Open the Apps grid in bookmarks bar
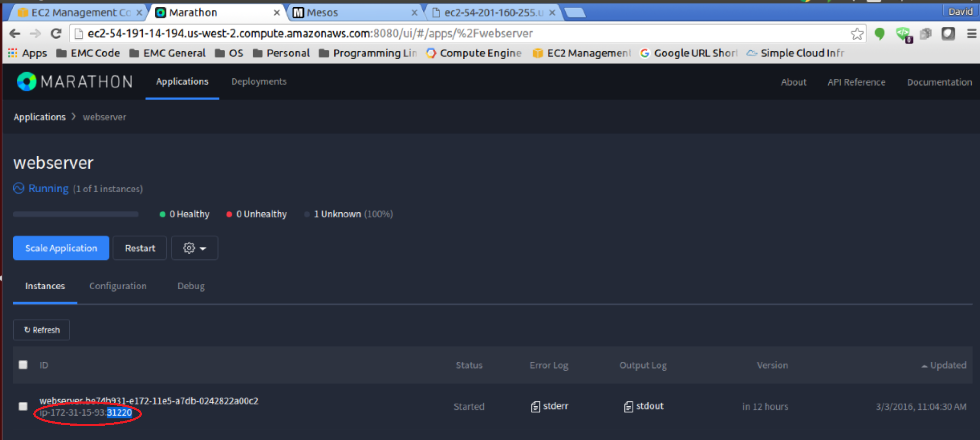This screenshot has width=980, height=440. point(27,53)
